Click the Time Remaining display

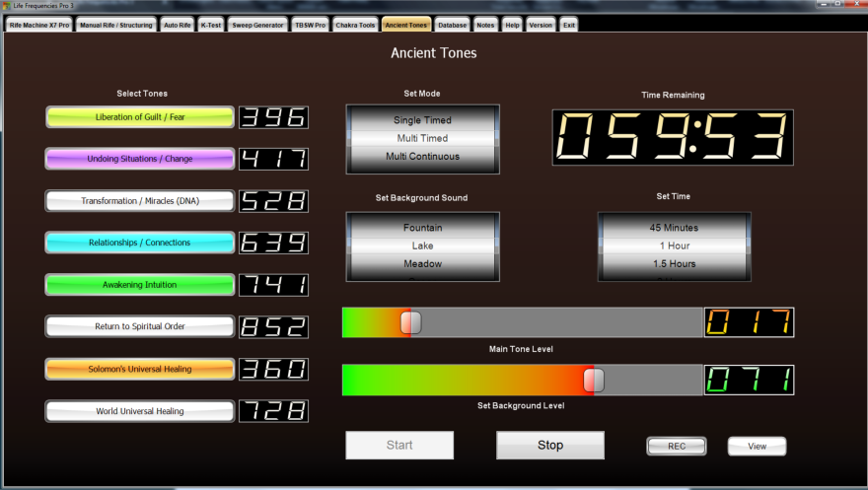click(x=673, y=137)
